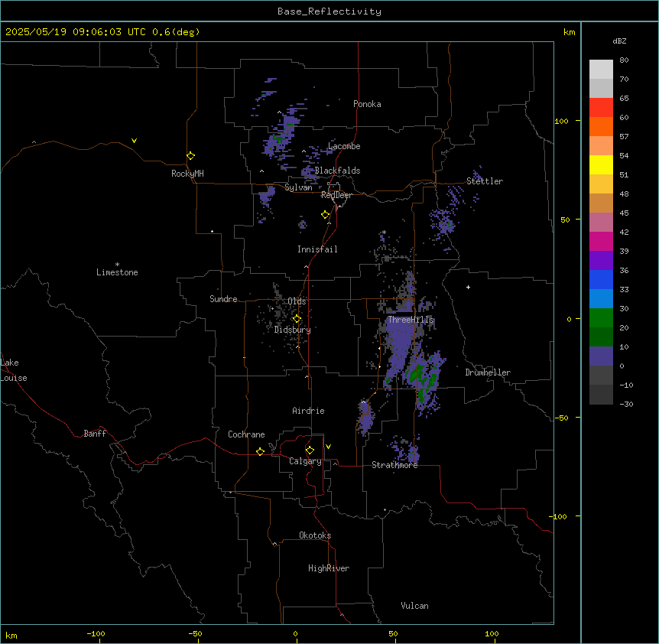The width and height of the screenshot is (659, 644).
Task: Click the yellow diamond marker beside Olds
Action: 297,319
